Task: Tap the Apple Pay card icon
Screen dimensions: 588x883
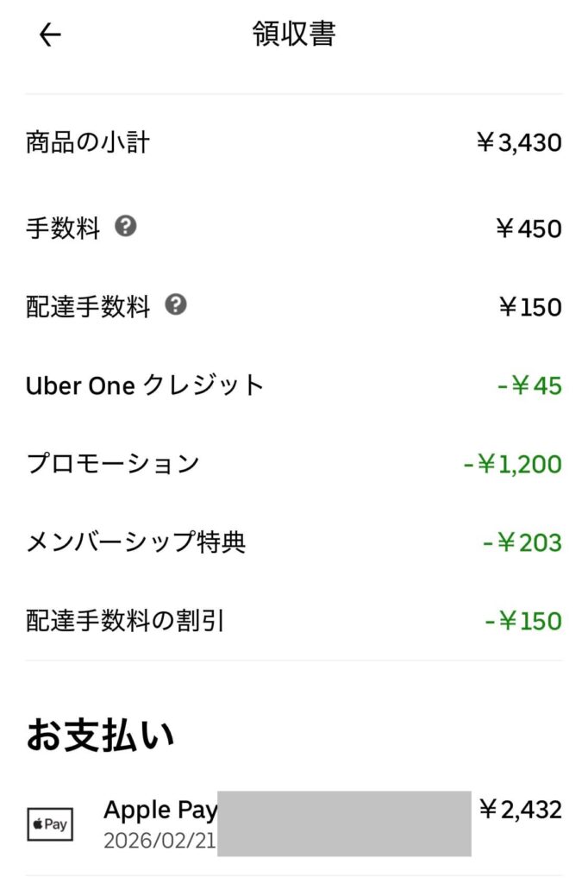Action: click(x=50, y=824)
